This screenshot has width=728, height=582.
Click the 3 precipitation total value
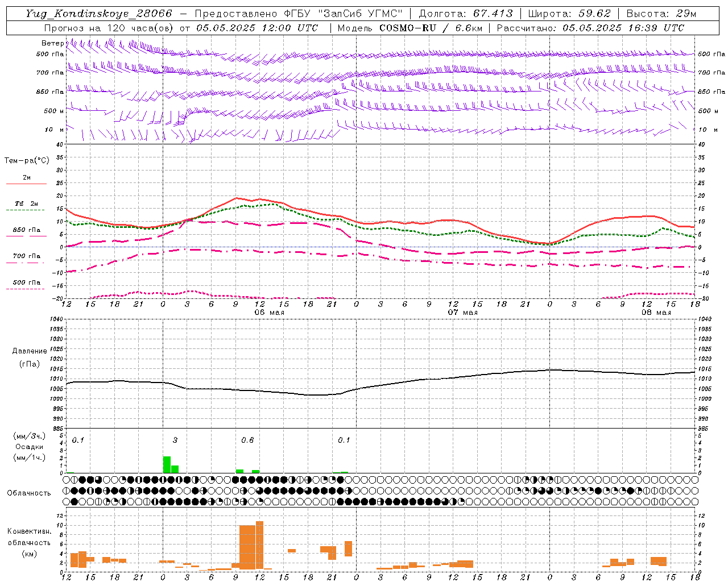(175, 440)
